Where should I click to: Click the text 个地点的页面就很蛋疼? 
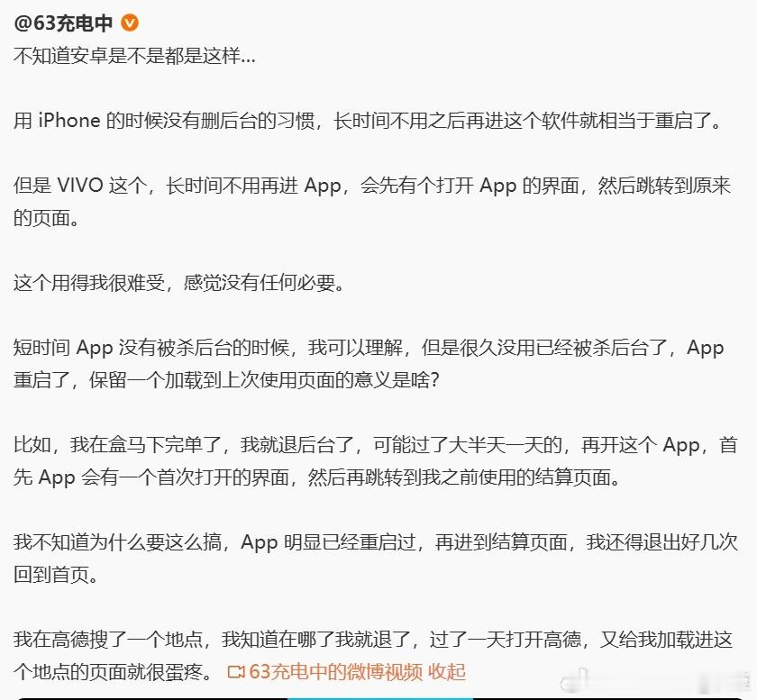point(113,672)
